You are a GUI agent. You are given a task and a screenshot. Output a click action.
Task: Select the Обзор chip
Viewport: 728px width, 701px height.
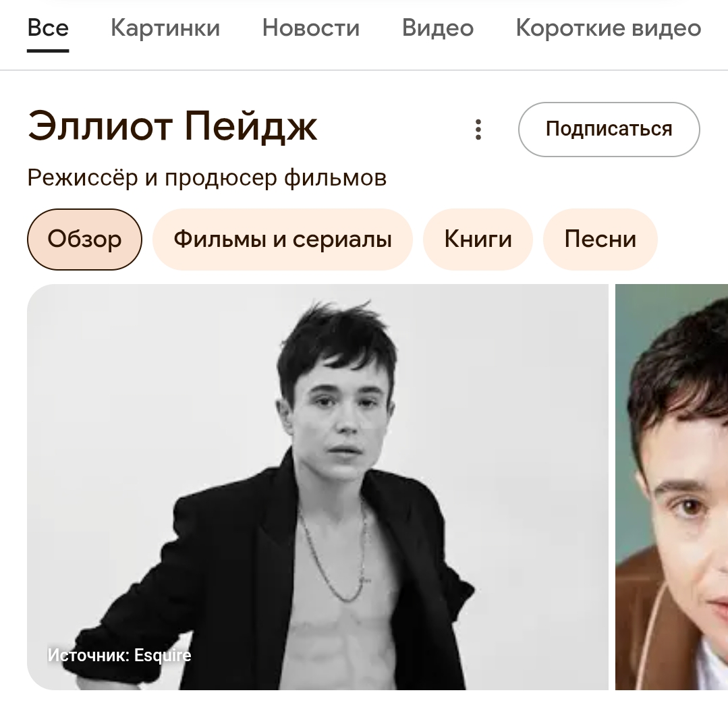tap(84, 239)
